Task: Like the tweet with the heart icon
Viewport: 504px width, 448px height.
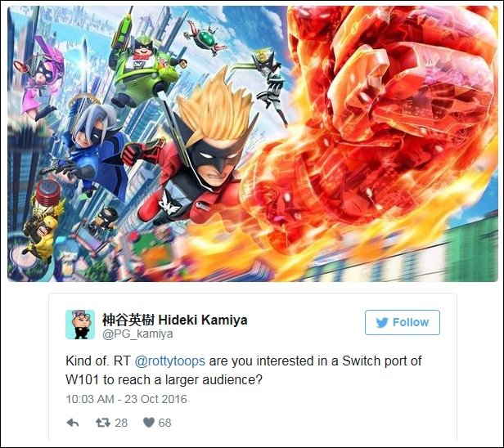Action: tap(149, 423)
